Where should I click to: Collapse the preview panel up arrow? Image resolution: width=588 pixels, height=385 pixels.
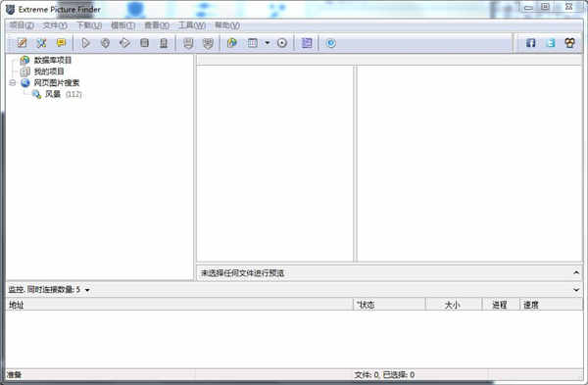(576, 273)
